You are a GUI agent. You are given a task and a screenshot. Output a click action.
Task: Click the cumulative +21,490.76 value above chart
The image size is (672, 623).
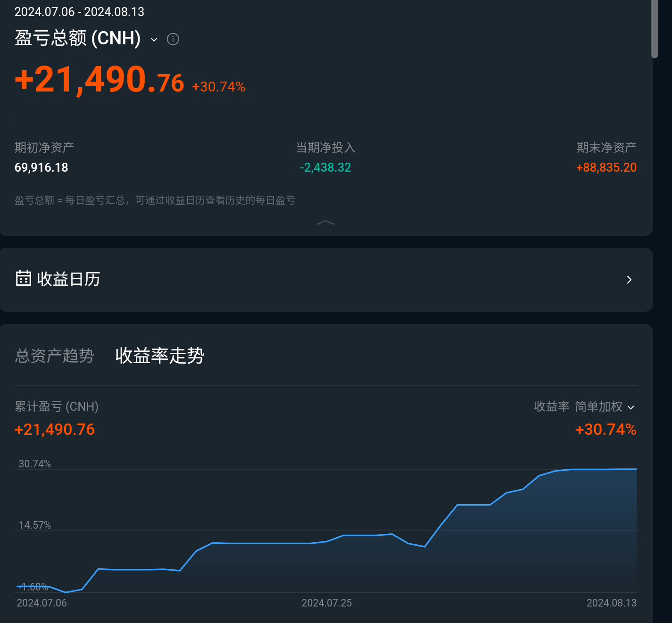point(55,430)
